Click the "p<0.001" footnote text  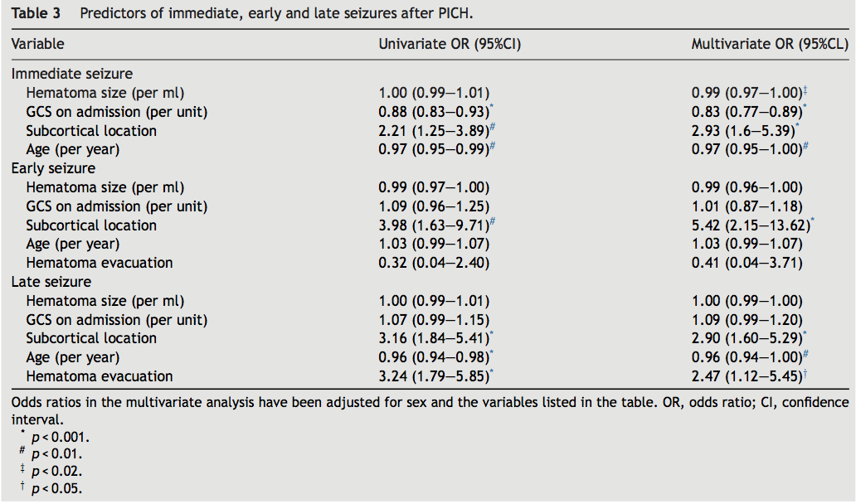coord(60,436)
